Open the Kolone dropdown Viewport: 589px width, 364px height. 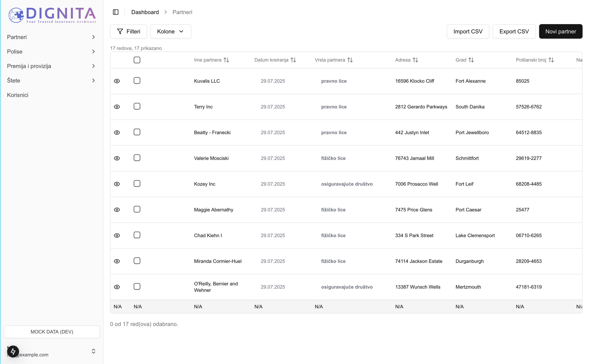(x=171, y=32)
